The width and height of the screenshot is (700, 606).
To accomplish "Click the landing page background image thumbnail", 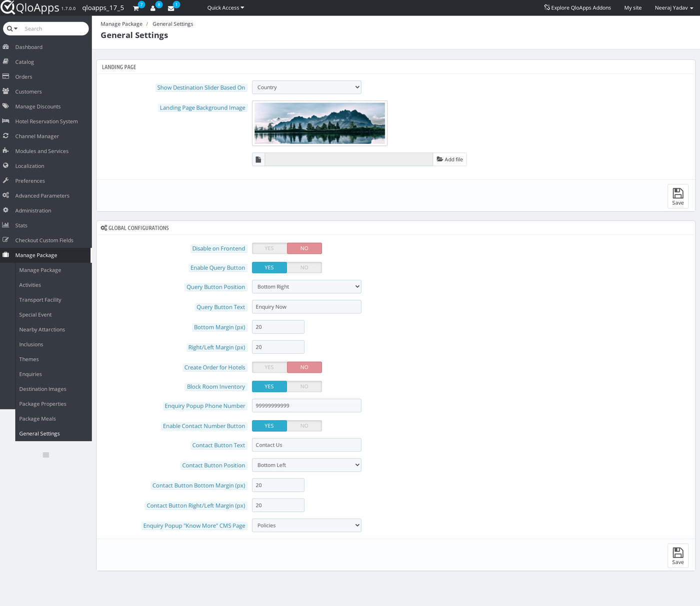I will tap(320, 123).
